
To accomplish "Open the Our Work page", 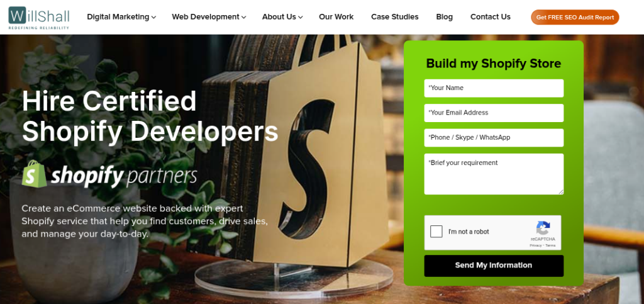I will (336, 17).
